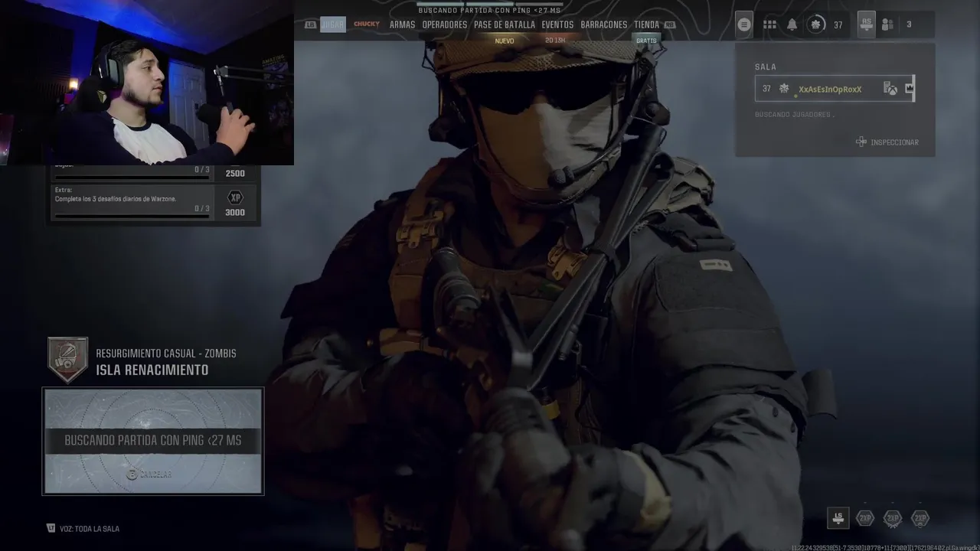Click the middle 2XP token icon

(893, 518)
